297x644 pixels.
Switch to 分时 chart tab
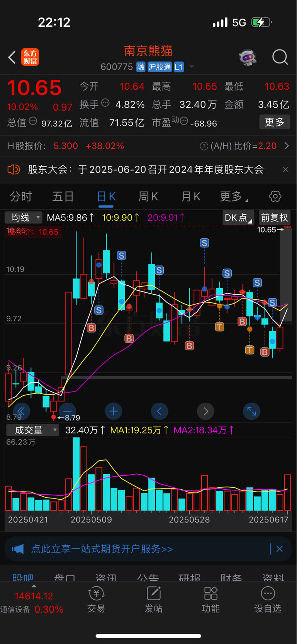coord(21,196)
